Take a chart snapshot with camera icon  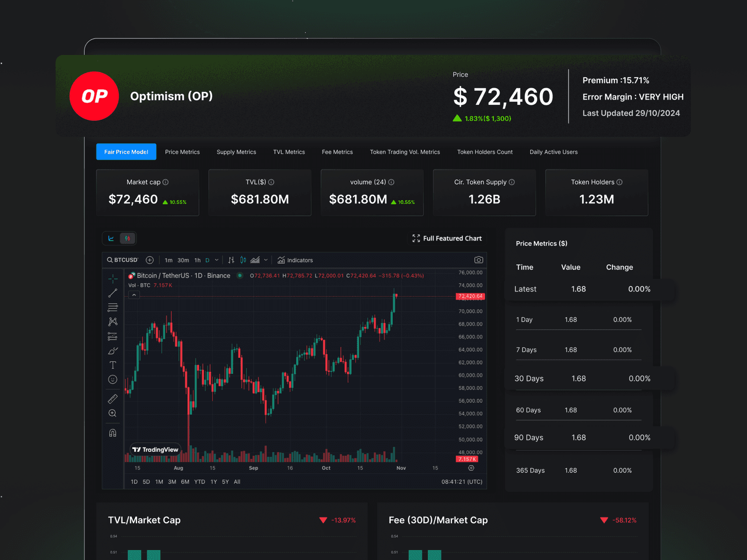coord(478,259)
